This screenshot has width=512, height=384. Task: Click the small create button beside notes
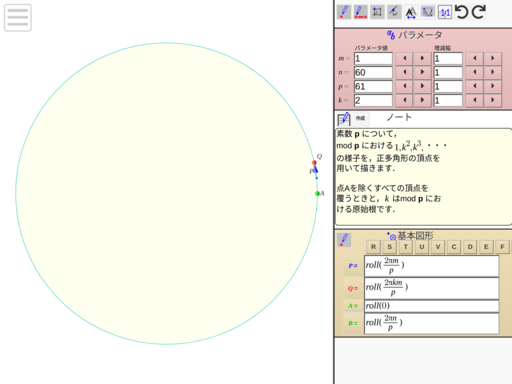(x=360, y=118)
